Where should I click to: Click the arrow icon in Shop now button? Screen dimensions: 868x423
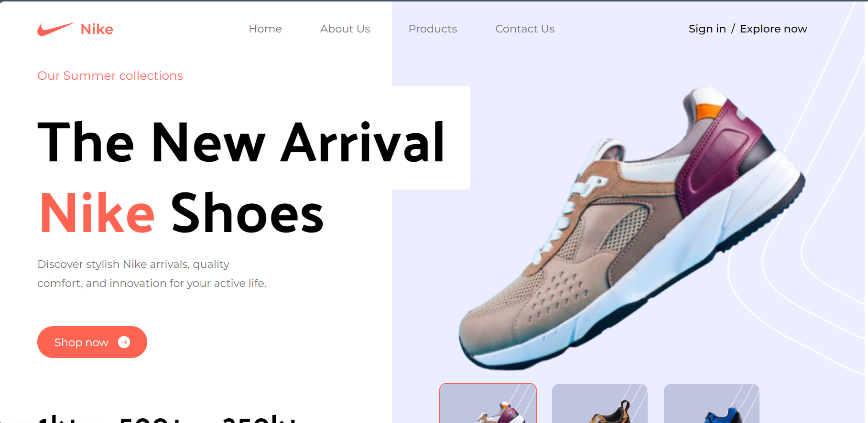point(124,342)
